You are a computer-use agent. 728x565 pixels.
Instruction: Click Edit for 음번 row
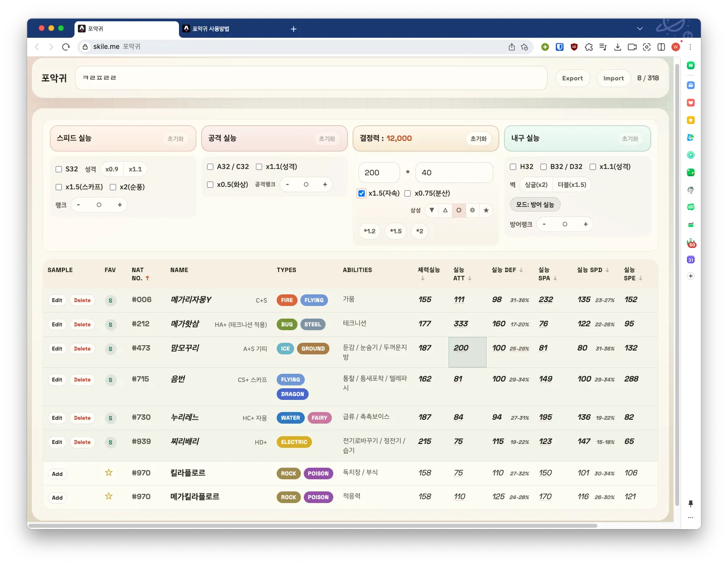(57, 380)
